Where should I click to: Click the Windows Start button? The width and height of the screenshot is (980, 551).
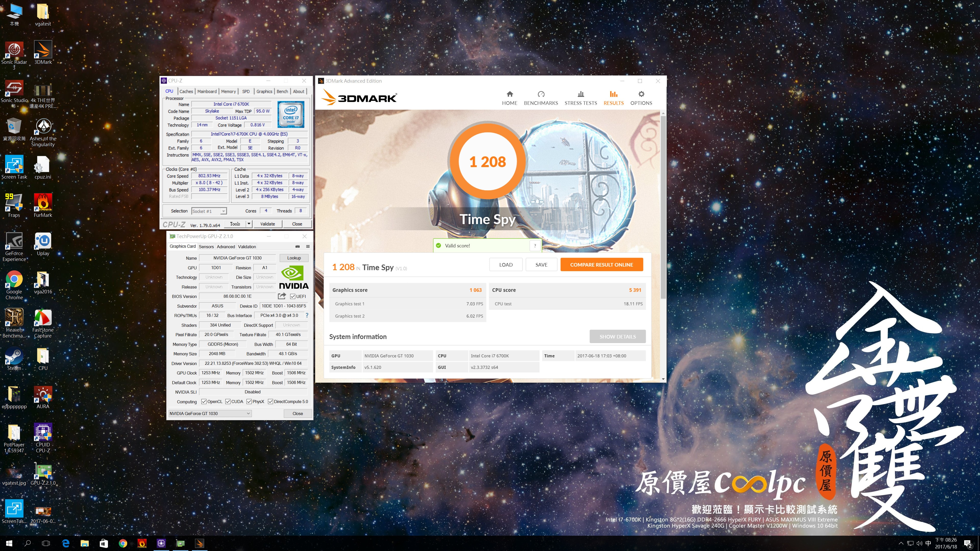point(9,543)
